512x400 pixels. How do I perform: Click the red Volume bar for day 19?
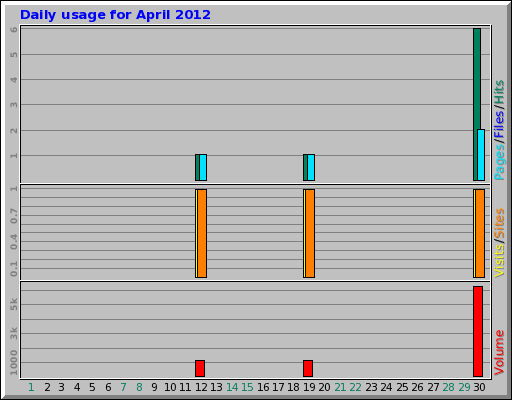(x=308, y=368)
